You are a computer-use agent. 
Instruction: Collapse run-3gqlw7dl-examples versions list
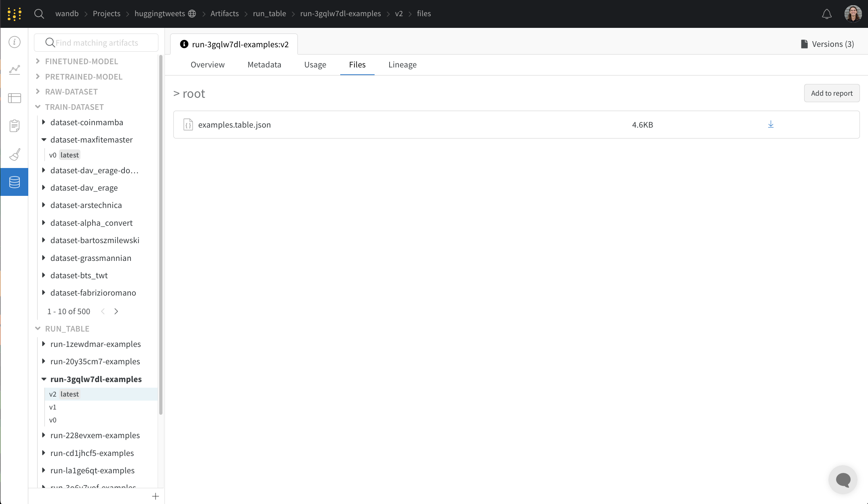pos(44,379)
